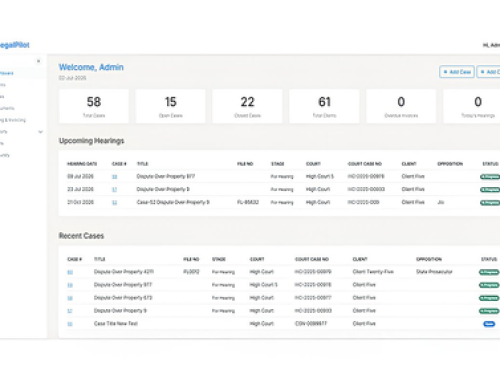This screenshot has width=500, height=370.
Task: Select the 61 Total Clients card
Action: 324,106
